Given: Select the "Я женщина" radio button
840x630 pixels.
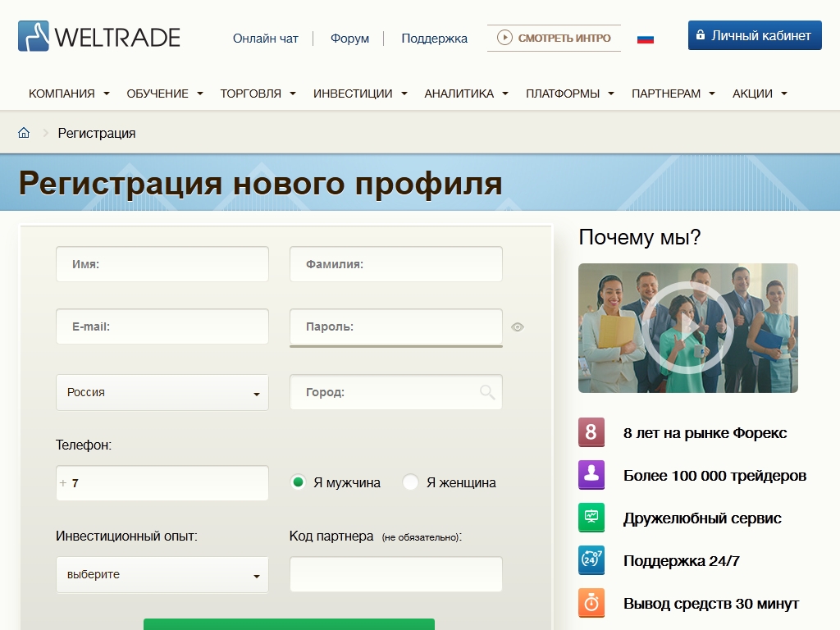Looking at the screenshot, I should click(411, 482).
